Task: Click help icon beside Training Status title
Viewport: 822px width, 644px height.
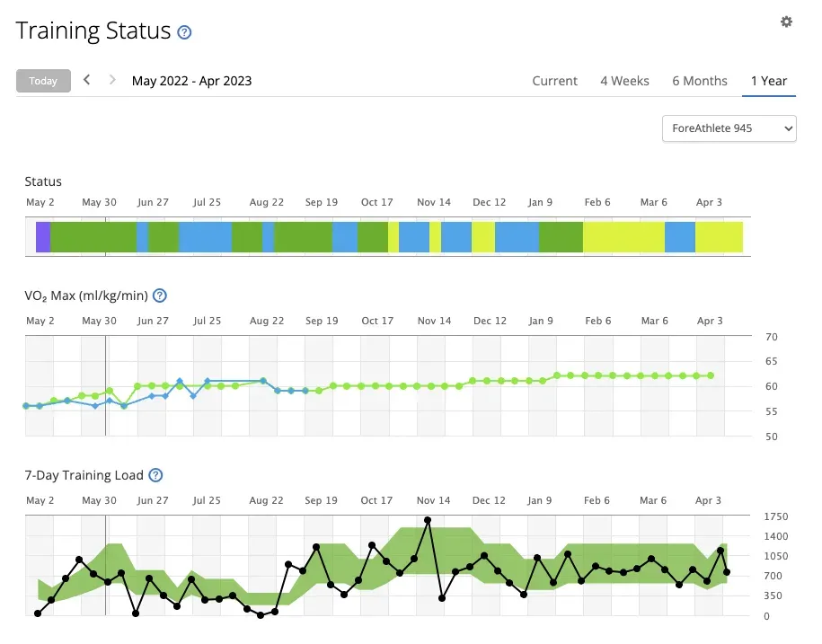Action: (x=184, y=32)
